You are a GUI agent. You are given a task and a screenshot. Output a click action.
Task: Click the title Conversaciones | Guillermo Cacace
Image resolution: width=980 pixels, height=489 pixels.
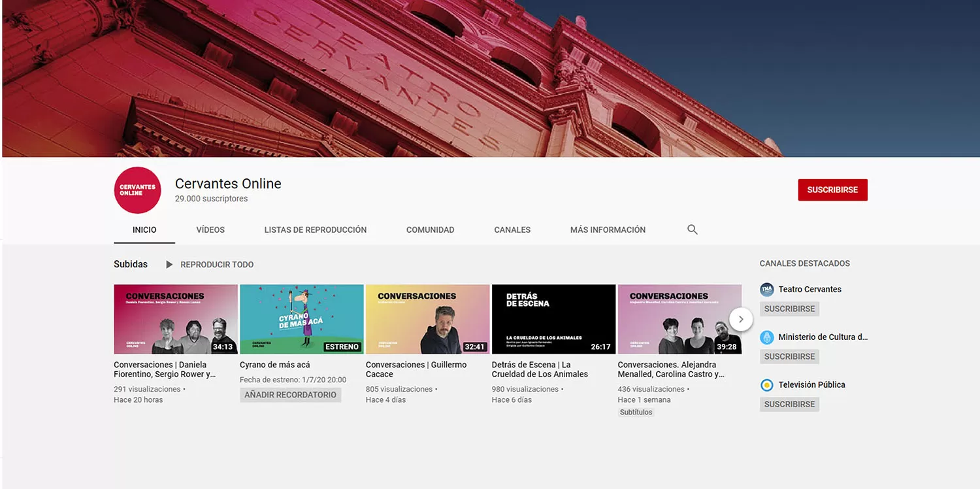(x=416, y=369)
